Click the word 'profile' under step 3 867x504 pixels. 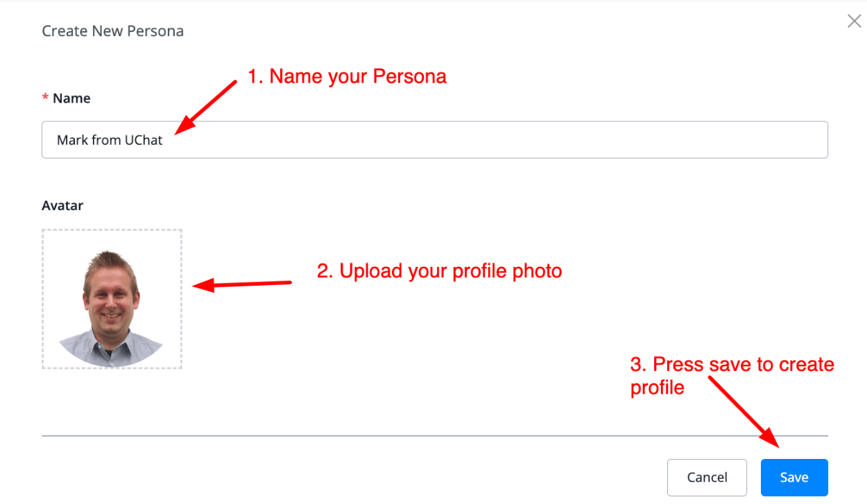[657, 388]
